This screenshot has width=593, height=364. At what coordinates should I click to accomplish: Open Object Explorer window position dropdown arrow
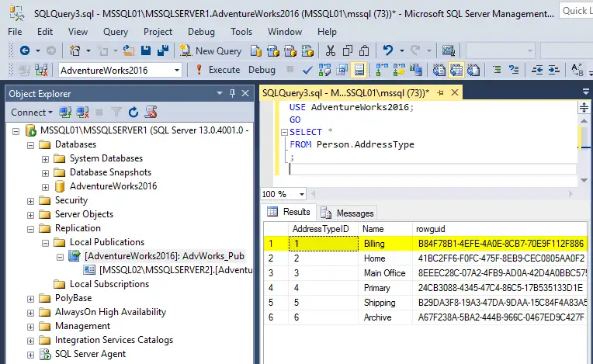pyautogui.click(x=220, y=93)
